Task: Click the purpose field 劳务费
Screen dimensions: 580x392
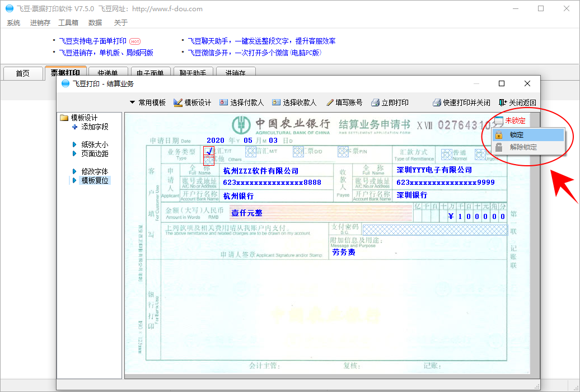Action: click(344, 252)
